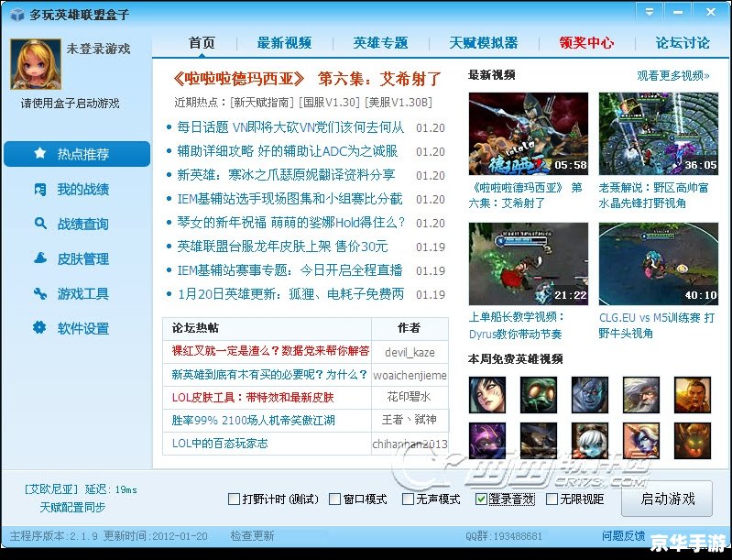Click the 皮肤管理 hat icon
The width and height of the screenshot is (732, 560).
point(40,258)
